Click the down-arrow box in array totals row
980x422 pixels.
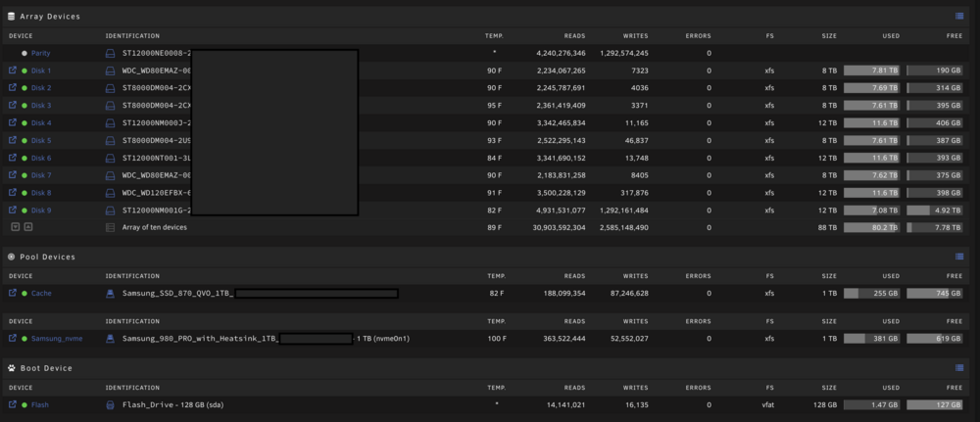point(16,227)
